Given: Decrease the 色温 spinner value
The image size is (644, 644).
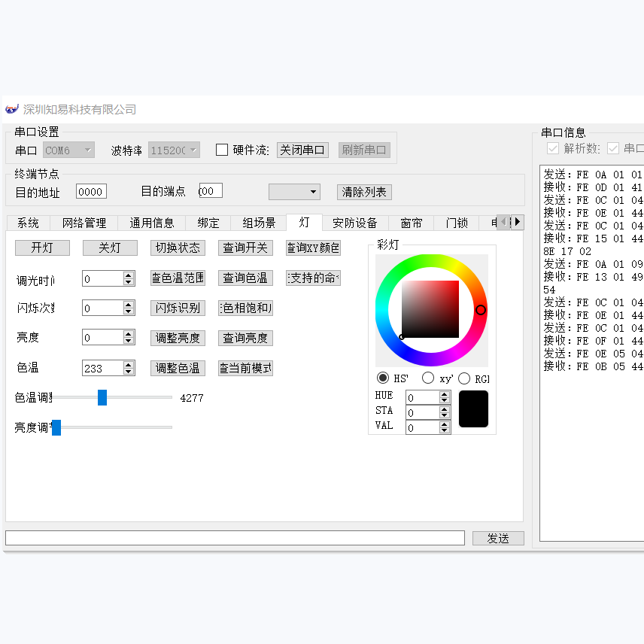Looking at the screenshot, I should 129,372.
